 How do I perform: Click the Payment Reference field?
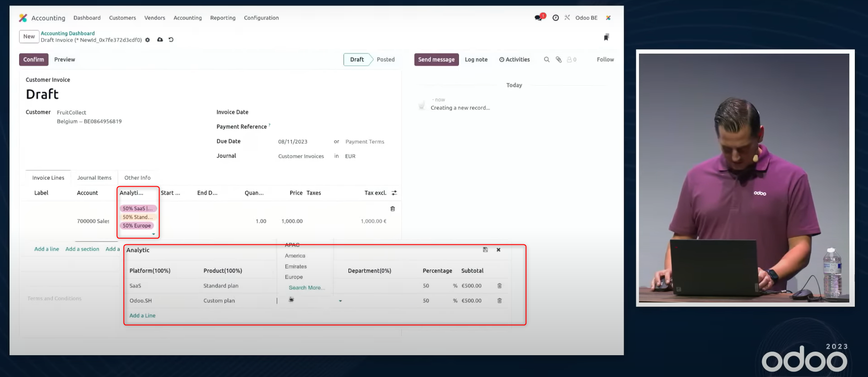pyautogui.click(x=335, y=127)
